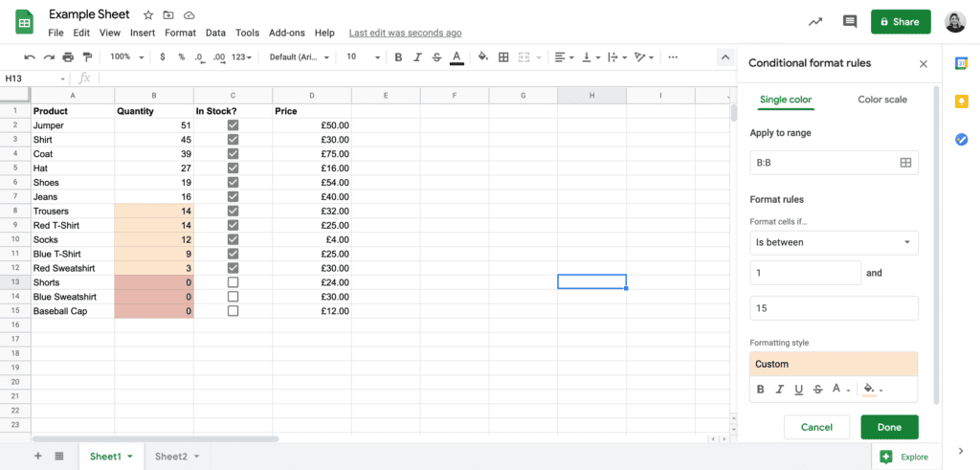Viewport: 980px width, 470px height.
Task: Switch to the Sheet2 tab
Action: tap(177, 457)
